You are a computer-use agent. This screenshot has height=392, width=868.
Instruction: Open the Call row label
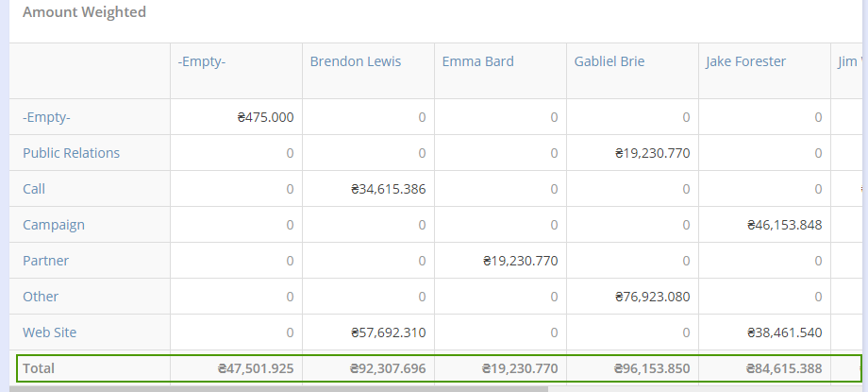pyautogui.click(x=34, y=189)
